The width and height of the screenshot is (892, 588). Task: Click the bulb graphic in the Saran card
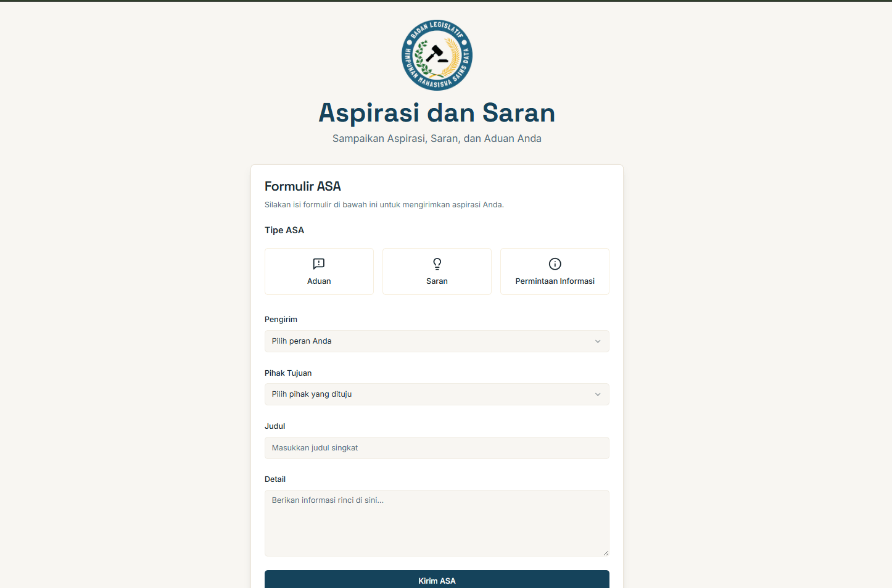(x=437, y=263)
